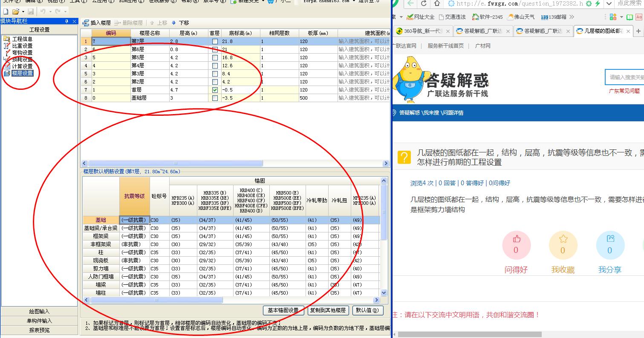Select 弯钩设置 in the navigation tree
The image size is (644, 338).
point(22,52)
